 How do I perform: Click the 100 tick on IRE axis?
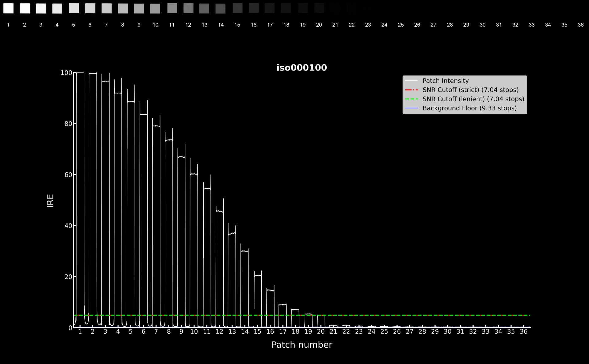66,73
